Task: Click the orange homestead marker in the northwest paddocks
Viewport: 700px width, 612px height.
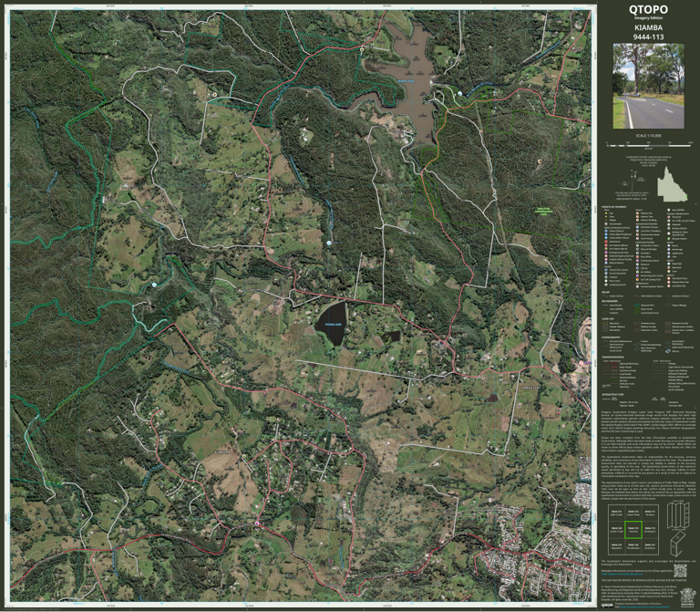Action: click(x=215, y=95)
